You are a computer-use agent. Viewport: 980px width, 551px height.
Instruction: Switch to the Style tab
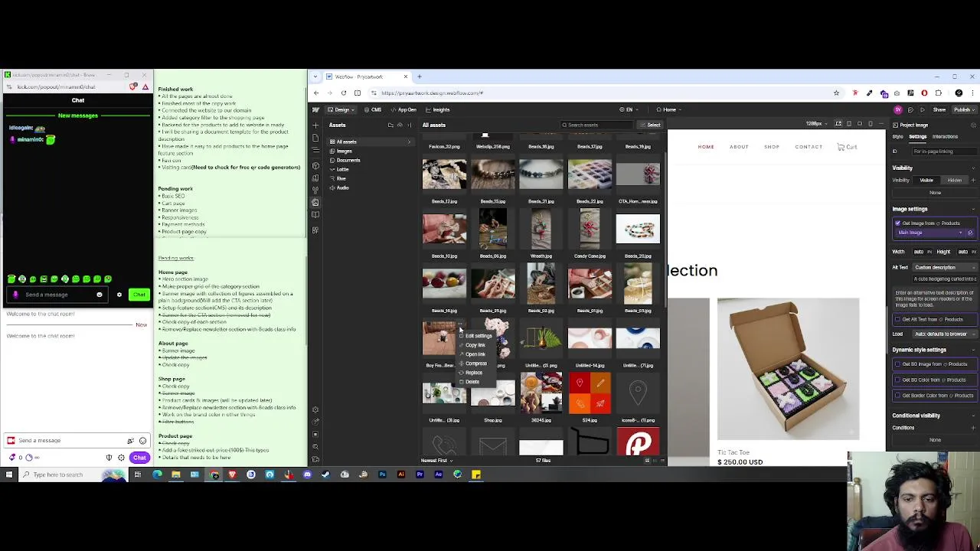pos(897,137)
